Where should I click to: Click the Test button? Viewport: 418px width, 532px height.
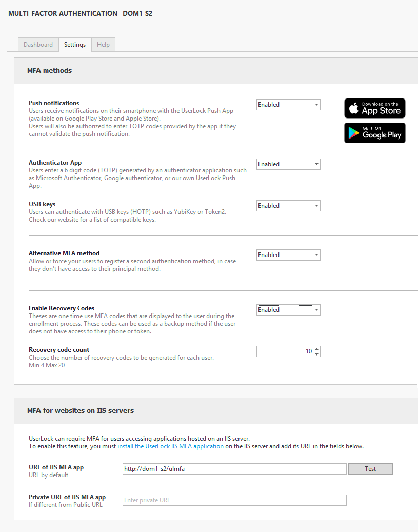coord(370,469)
